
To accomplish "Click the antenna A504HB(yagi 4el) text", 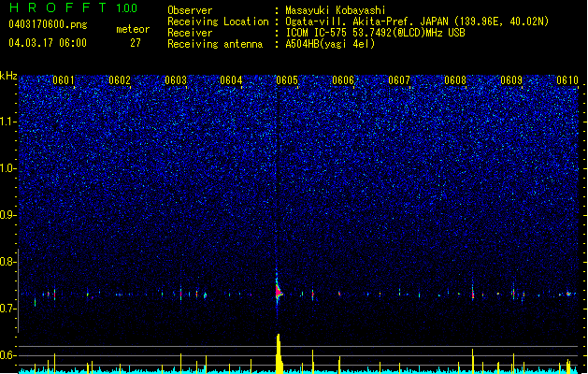I will coord(330,44).
